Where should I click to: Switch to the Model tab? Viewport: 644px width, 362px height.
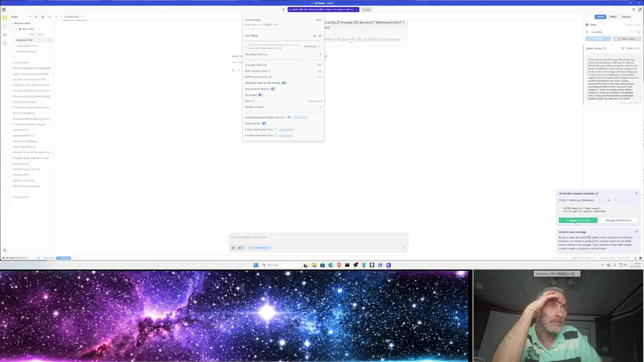click(613, 17)
